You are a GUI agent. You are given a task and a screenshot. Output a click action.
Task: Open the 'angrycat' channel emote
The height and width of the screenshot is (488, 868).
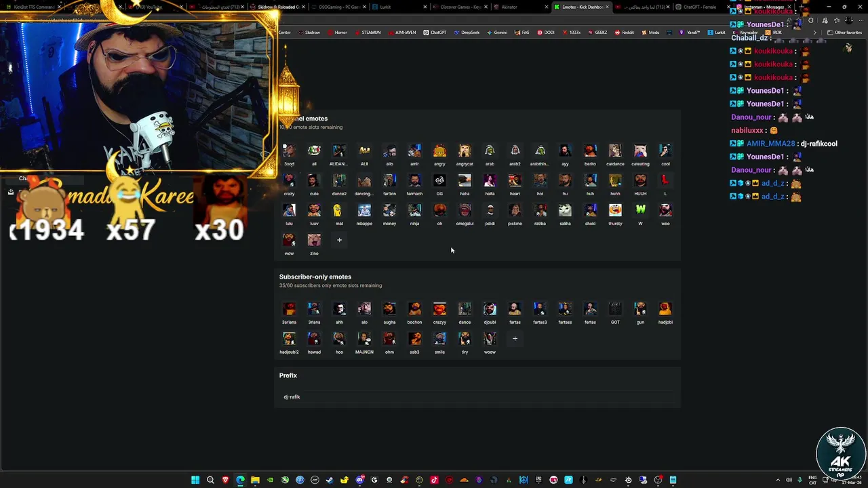point(465,150)
